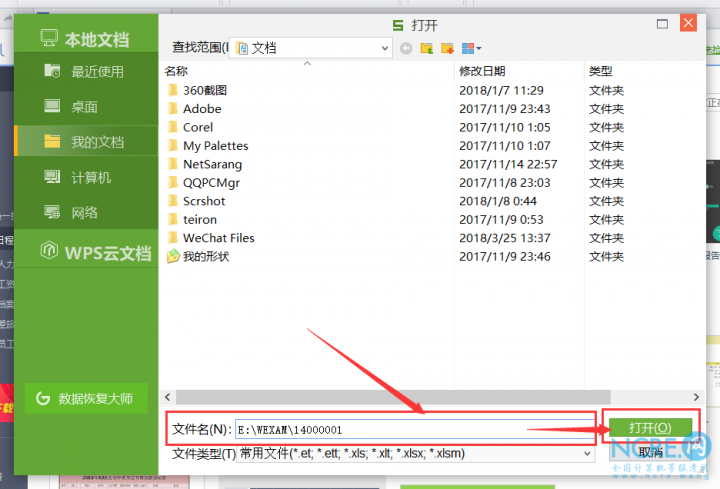Launch 数据恢复大师 tool

click(x=86, y=398)
